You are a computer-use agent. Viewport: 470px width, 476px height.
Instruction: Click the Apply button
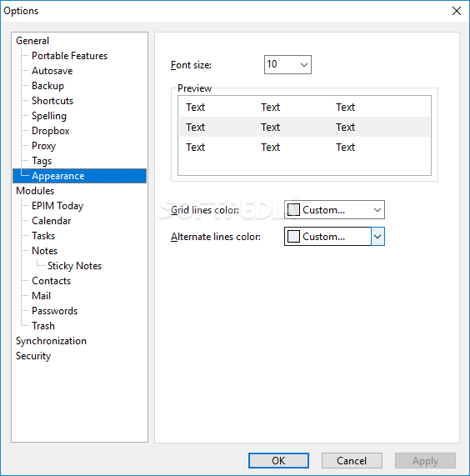[x=425, y=461]
